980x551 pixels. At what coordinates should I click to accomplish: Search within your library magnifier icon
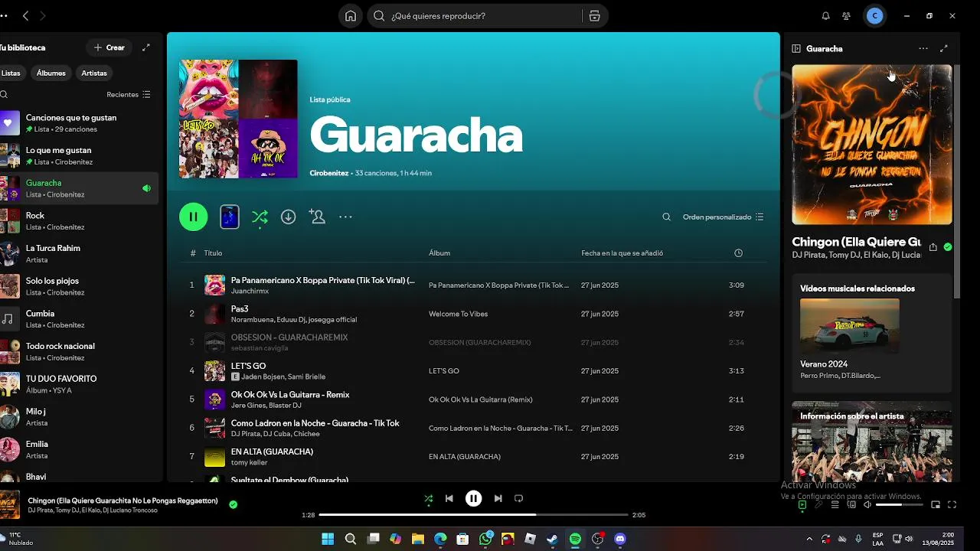(x=4, y=95)
